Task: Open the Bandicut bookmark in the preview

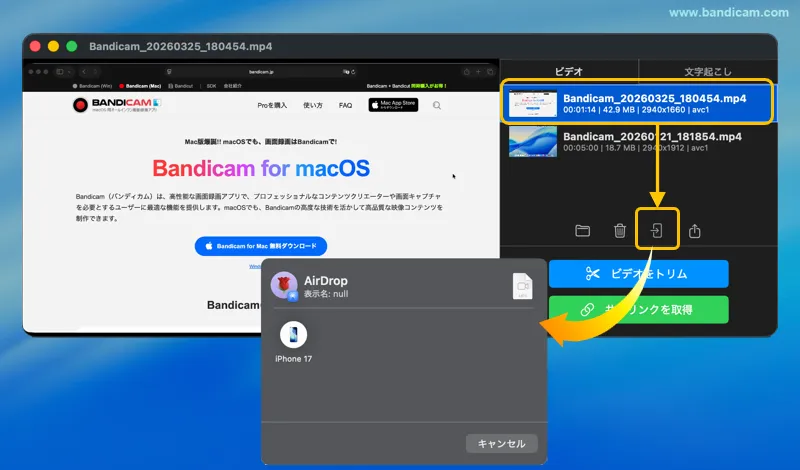Action: (x=181, y=86)
